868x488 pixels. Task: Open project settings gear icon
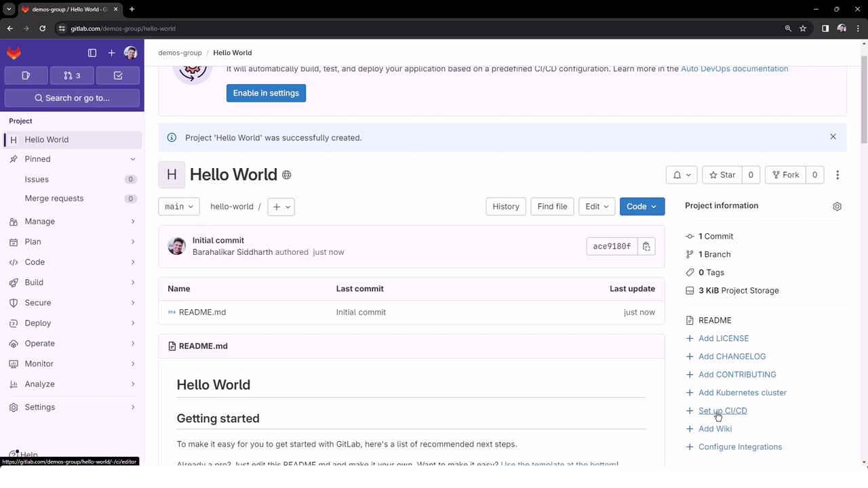(837, 206)
